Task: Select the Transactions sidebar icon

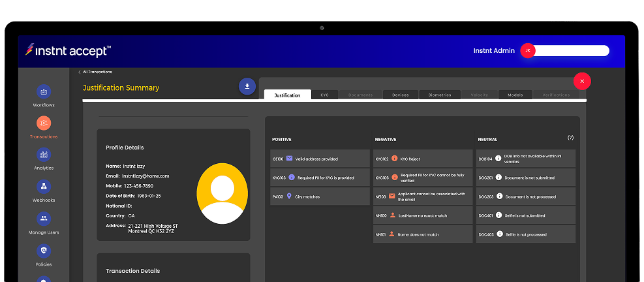Action: pos(44,123)
